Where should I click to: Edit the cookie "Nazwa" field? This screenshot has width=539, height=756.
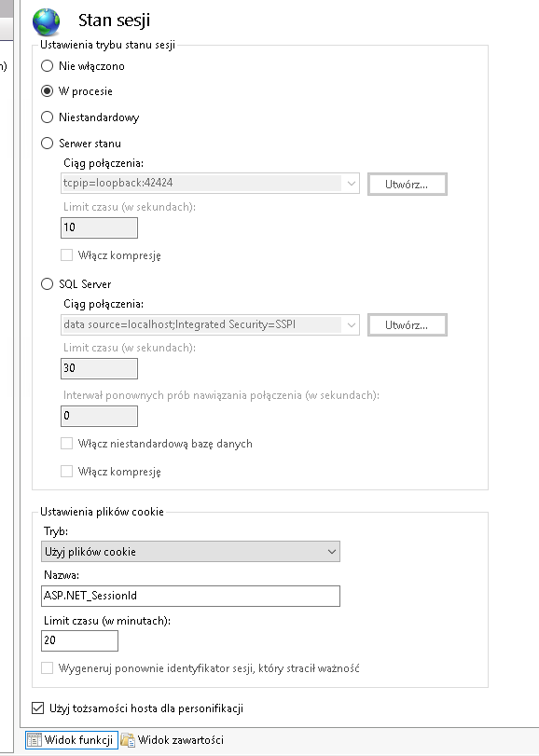point(190,596)
